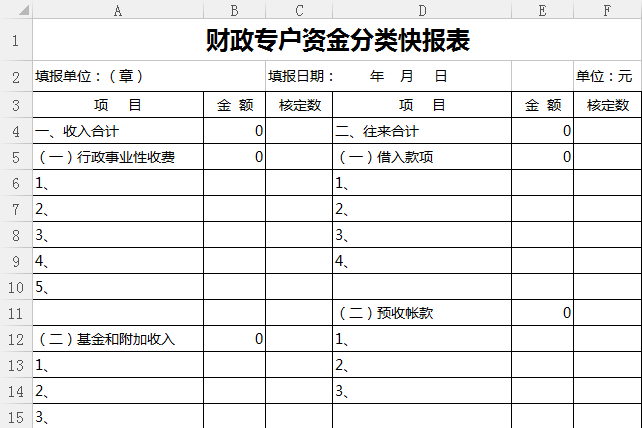Select column C header
Screen dimensions: 642x428
(299, 11)
